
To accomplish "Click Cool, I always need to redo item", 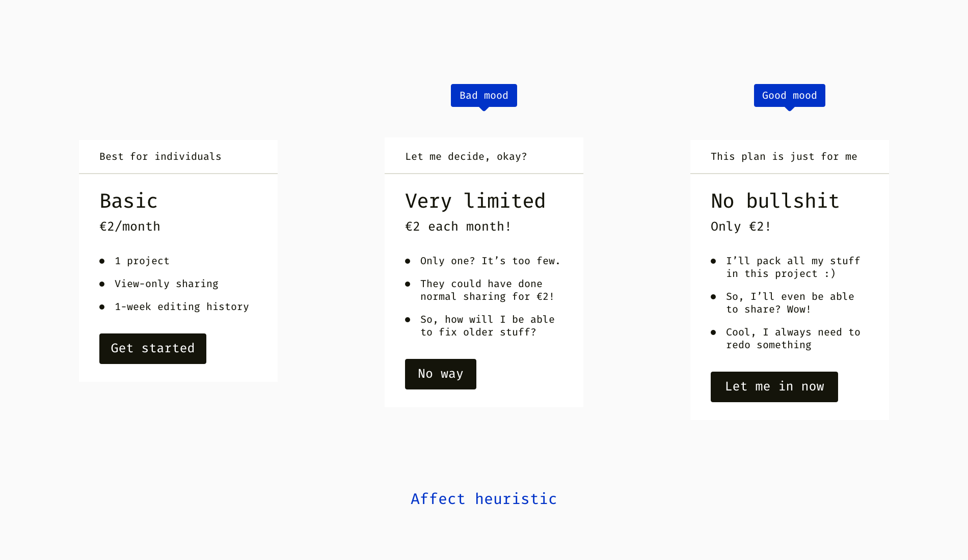I will point(793,339).
